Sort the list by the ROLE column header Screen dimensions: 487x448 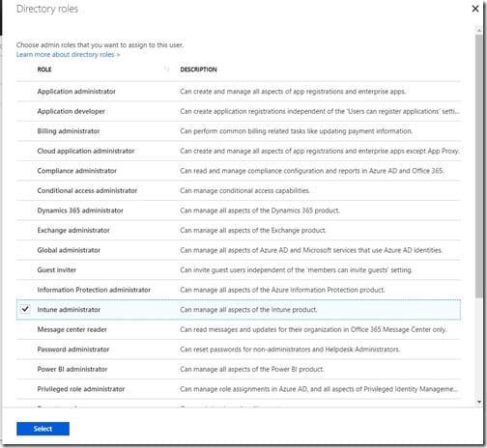coord(44,70)
